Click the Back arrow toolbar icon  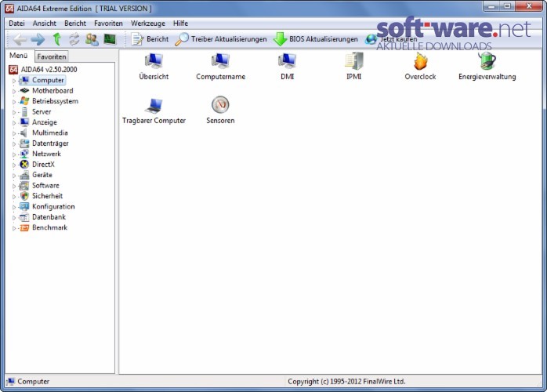click(20, 39)
